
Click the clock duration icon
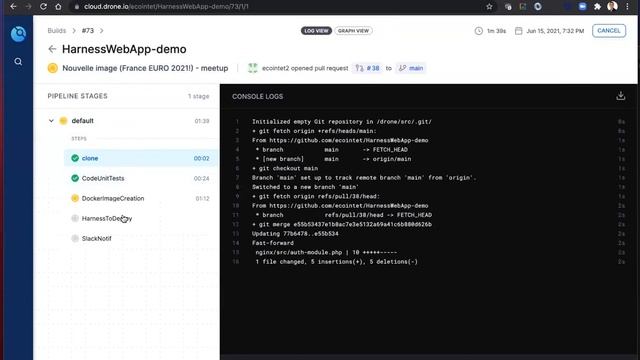pos(478,31)
